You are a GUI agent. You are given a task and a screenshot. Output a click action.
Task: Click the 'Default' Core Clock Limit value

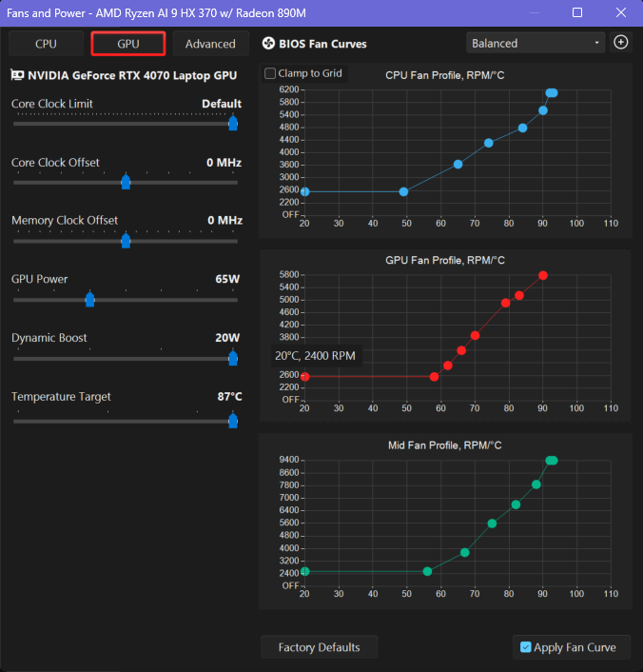[222, 104]
